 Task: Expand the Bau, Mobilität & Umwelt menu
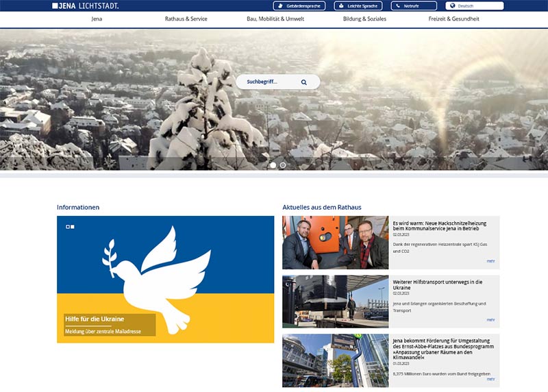(275, 19)
